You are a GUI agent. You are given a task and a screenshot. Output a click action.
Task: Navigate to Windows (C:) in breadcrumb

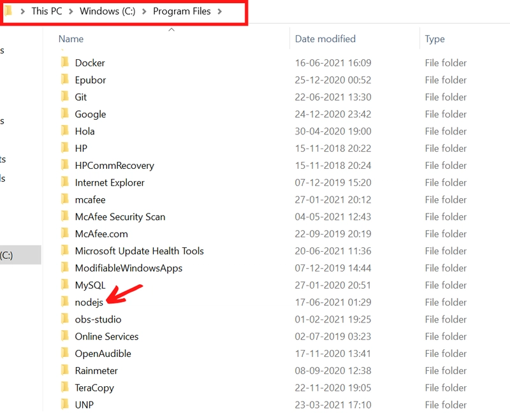pyautogui.click(x=108, y=11)
